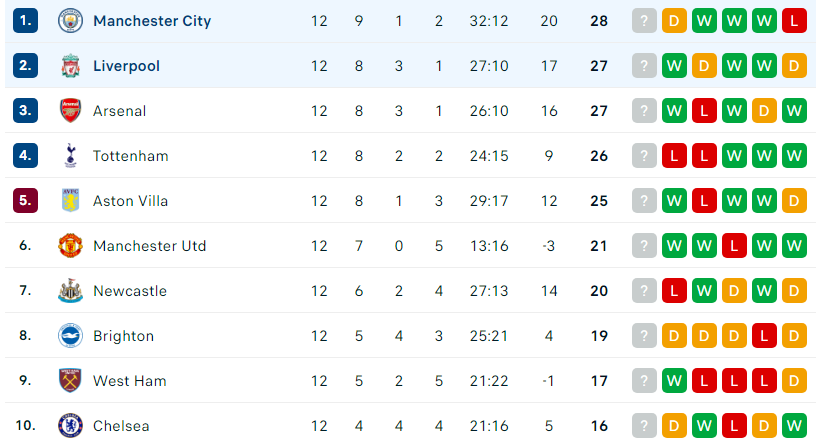Open the Manchester City team link

152,21
